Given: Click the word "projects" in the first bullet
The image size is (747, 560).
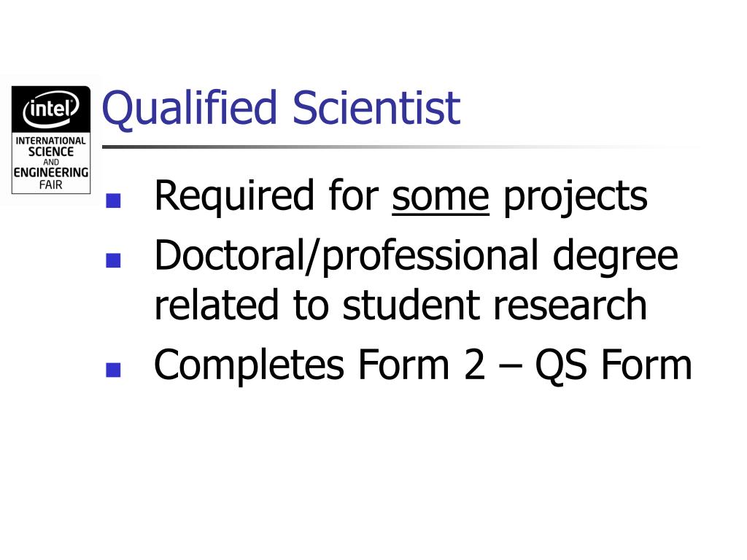Looking at the screenshot, I should (576, 198).
